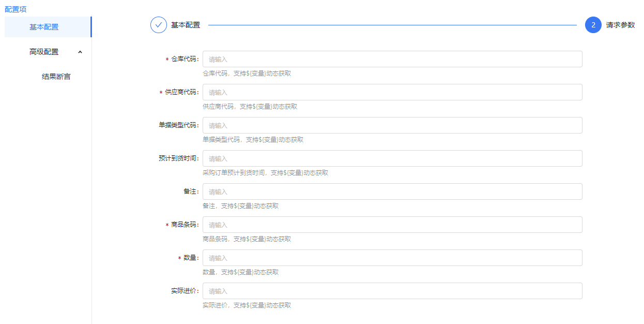Focus the 实际进价 input field
Screen dimensions: 644x324
(x=392, y=291)
